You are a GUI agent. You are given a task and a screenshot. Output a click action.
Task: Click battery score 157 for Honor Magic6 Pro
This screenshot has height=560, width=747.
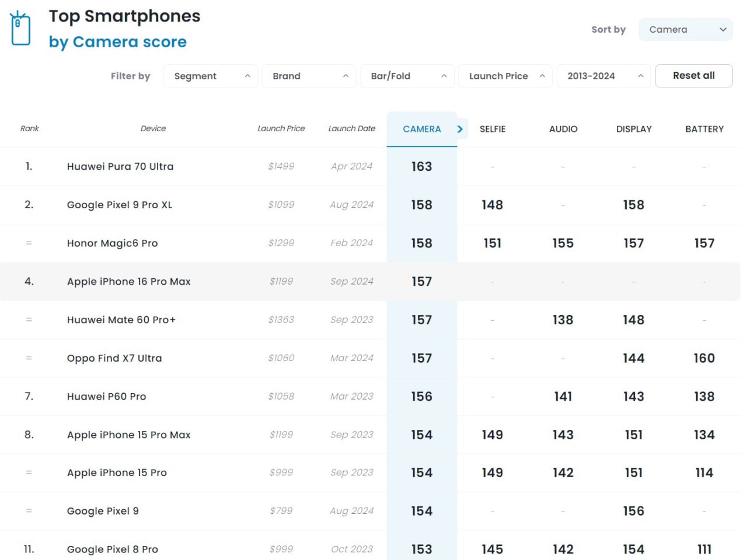pyautogui.click(x=704, y=243)
